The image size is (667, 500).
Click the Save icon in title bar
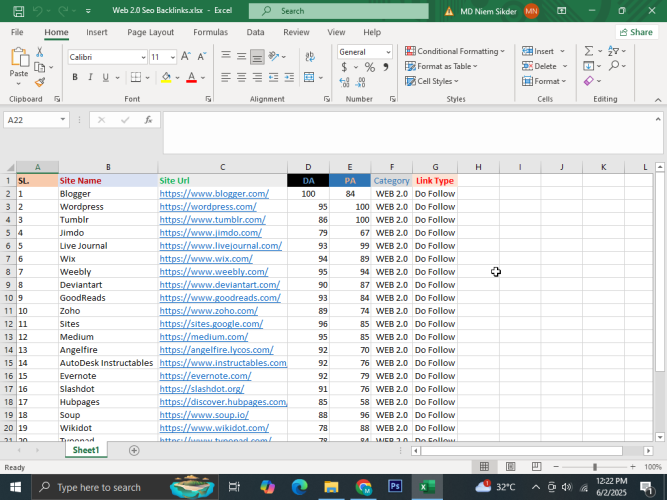coord(18,11)
